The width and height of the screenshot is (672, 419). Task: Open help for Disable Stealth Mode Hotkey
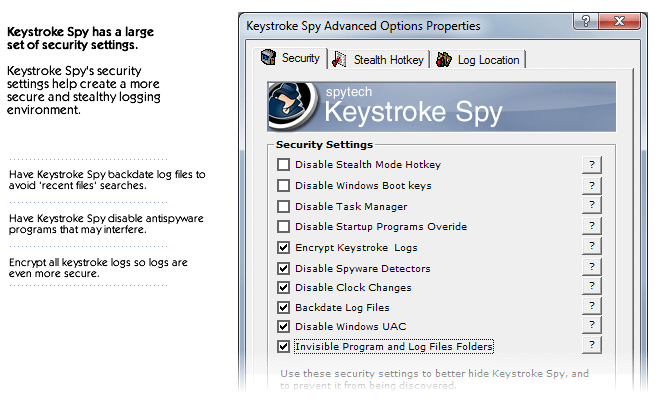pos(591,165)
